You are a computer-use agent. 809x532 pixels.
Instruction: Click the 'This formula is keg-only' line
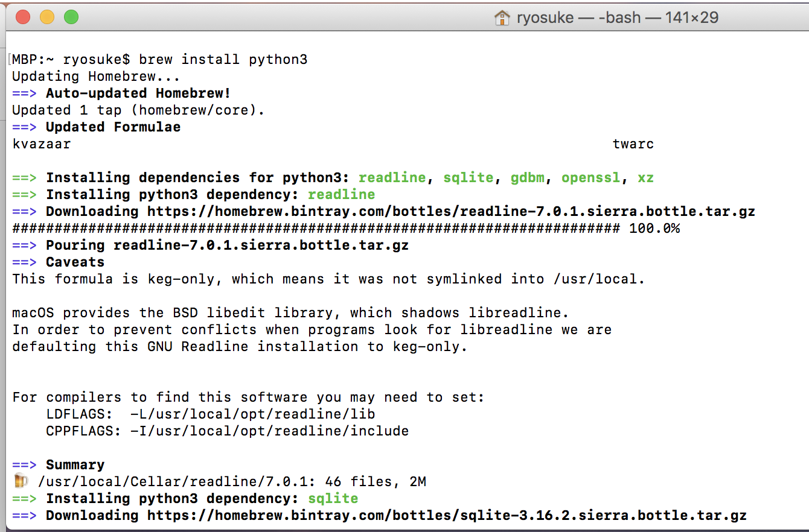[x=328, y=279]
